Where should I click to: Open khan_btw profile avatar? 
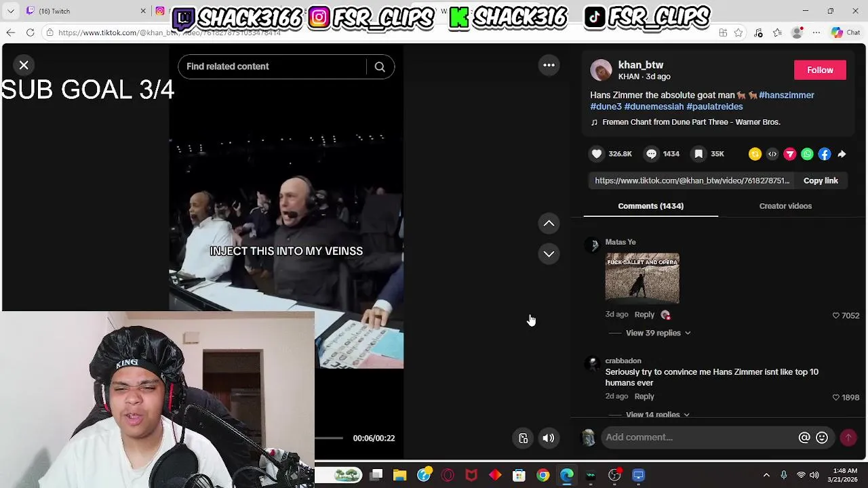(601, 70)
